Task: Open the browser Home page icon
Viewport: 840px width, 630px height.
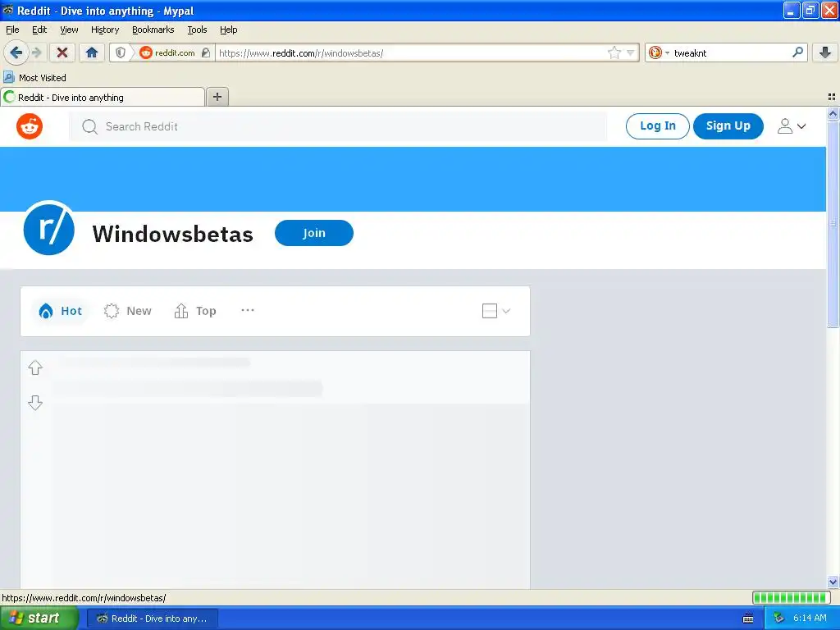Action: (x=92, y=52)
